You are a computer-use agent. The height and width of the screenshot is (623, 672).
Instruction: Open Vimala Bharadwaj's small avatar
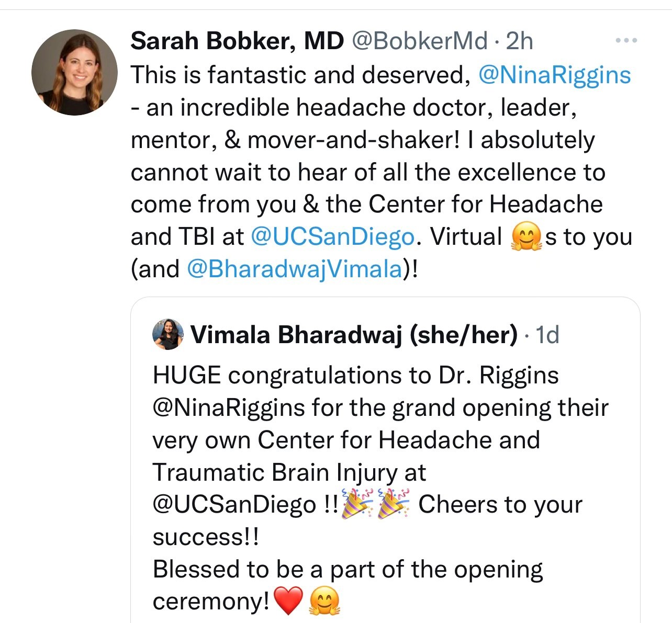(x=167, y=334)
